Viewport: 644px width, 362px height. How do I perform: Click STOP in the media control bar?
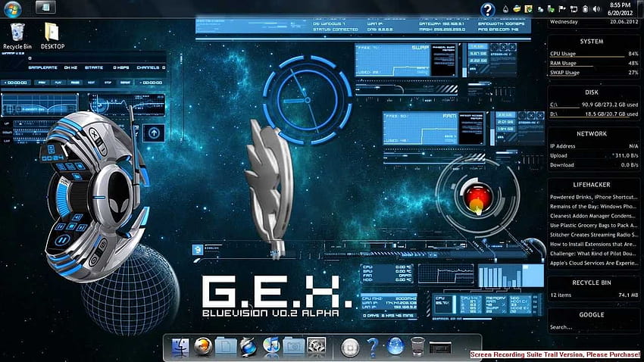108,83
